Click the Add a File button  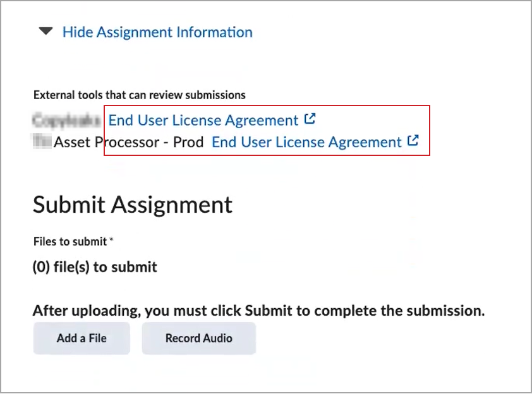point(82,338)
